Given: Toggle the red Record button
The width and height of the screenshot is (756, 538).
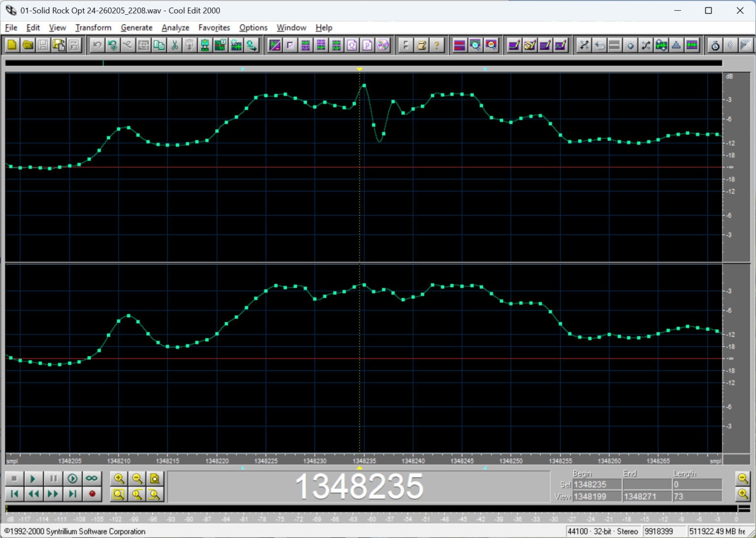Looking at the screenshot, I should tap(92, 494).
